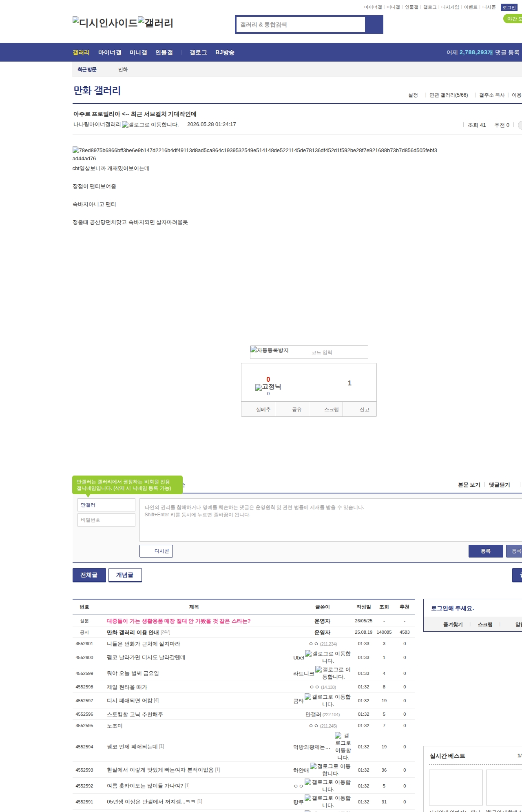522x812 pixels.
Task: Click the blue search button next to search box
Action: [374, 24]
